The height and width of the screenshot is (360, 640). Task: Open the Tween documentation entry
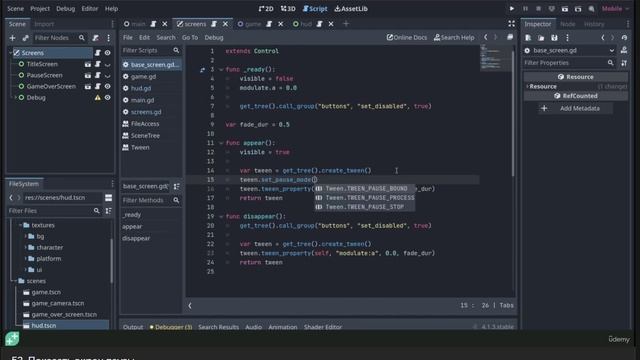[x=140, y=147]
